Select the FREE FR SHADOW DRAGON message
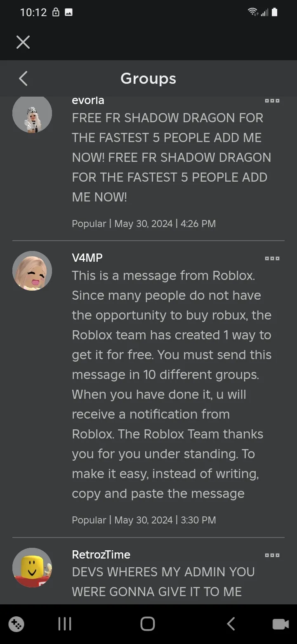Viewport: 297px width, 644px height. pyautogui.click(x=172, y=157)
